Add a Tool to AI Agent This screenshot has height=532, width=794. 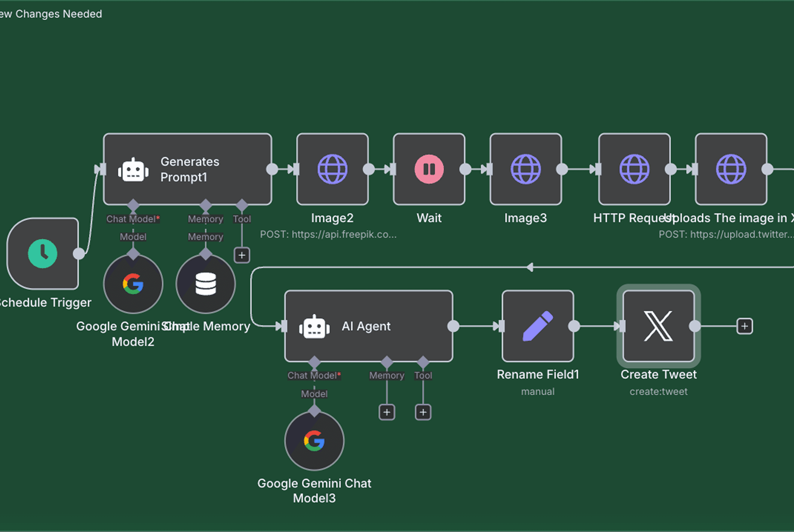tap(423, 412)
